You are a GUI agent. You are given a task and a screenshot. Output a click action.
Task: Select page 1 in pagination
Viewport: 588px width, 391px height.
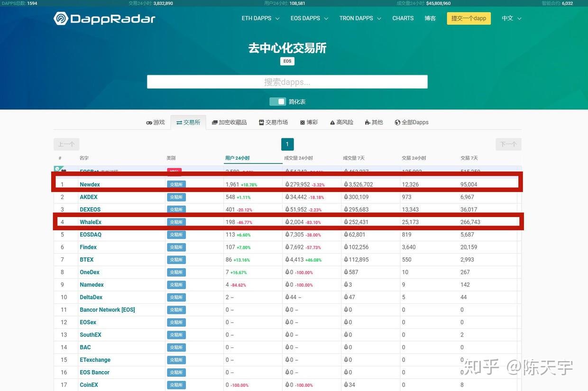[287, 144]
